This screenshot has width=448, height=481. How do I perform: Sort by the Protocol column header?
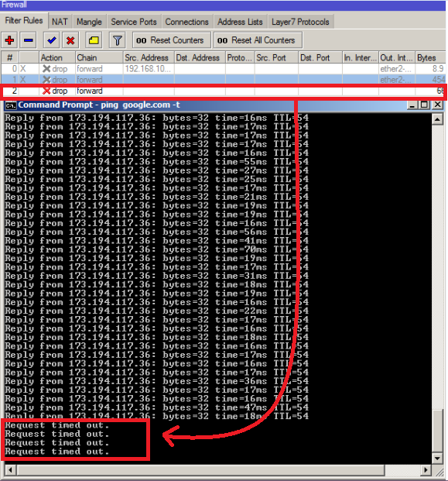[x=240, y=57]
